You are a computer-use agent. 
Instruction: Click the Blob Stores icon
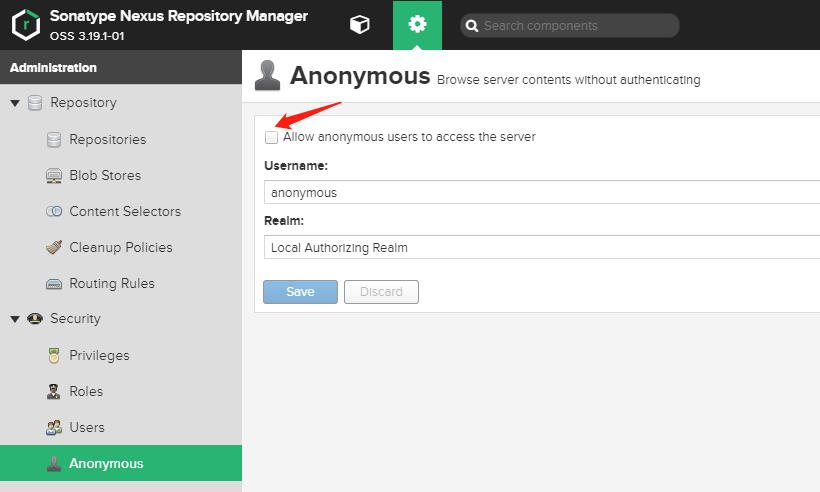[54, 175]
